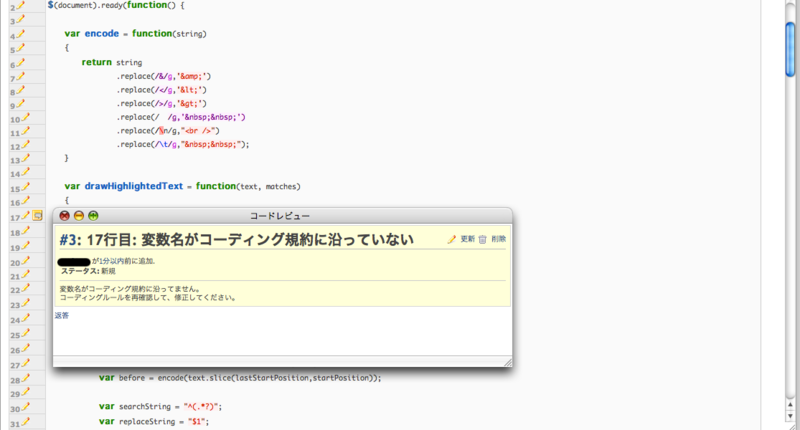Click the pencil icon on line 4
Viewport: 800px width, 430px height.
coord(20,34)
